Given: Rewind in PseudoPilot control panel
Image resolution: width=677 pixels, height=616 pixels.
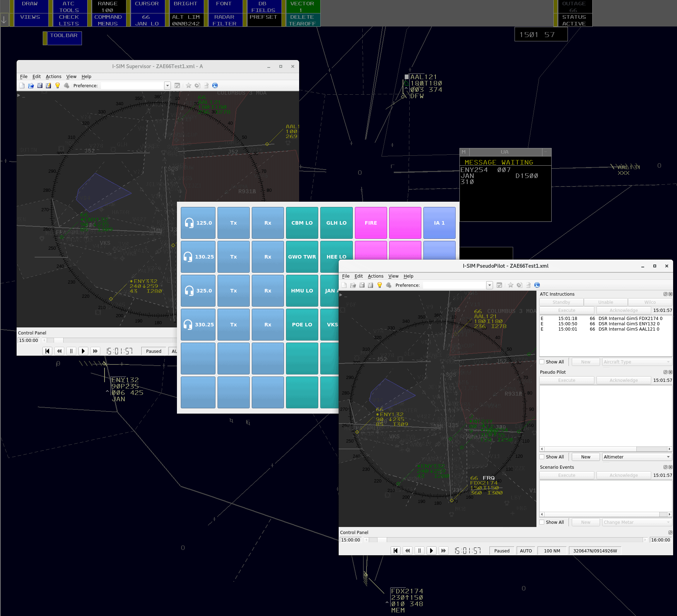Looking at the screenshot, I should click(x=408, y=551).
